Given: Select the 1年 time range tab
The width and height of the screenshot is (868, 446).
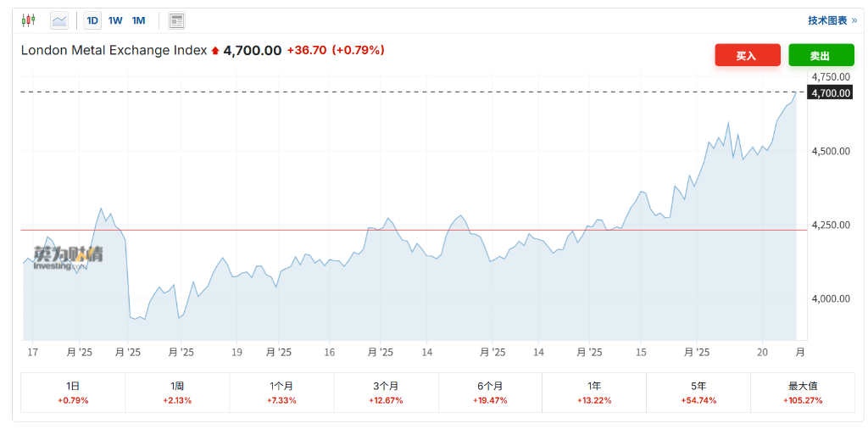Looking at the screenshot, I should click(x=594, y=392).
